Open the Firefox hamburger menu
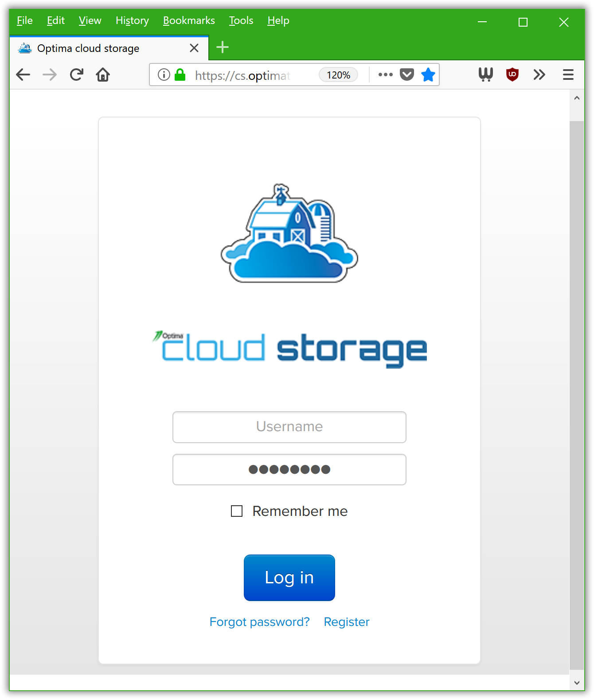Screen dimensions: 594x700 [568, 75]
